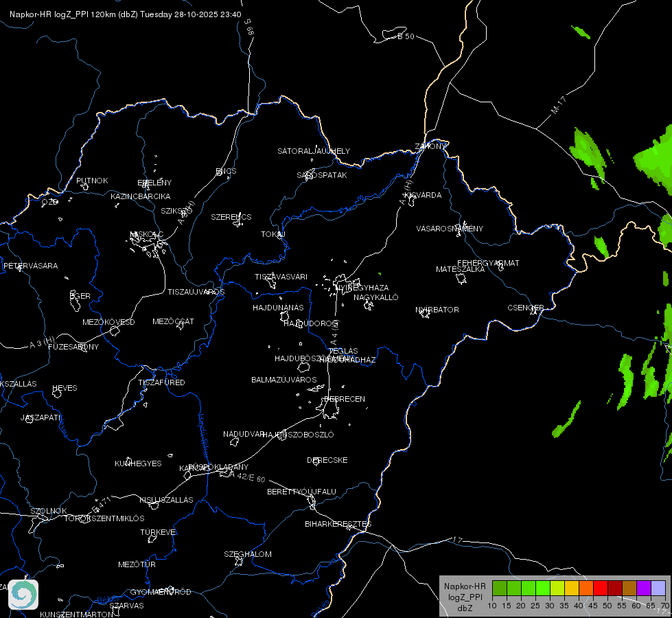The image size is (672, 618).
Task: Click the bright red 45–50 dBZ legend swatch
Action: pyautogui.click(x=601, y=588)
